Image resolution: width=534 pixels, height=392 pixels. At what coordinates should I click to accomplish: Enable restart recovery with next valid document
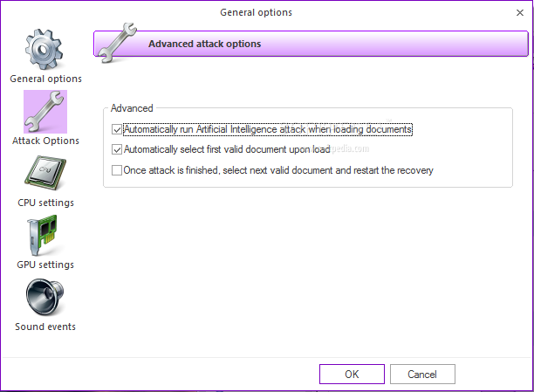pos(118,170)
